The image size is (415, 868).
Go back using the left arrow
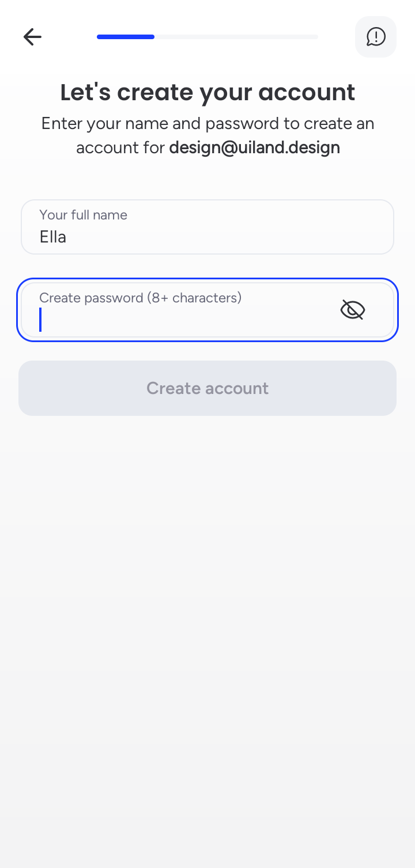click(32, 37)
